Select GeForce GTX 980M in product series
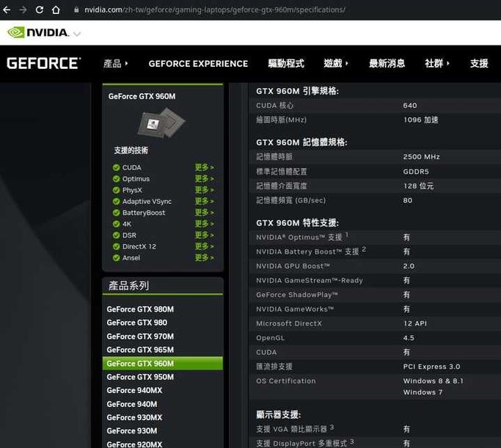The image size is (501, 448). (x=140, y=309)
